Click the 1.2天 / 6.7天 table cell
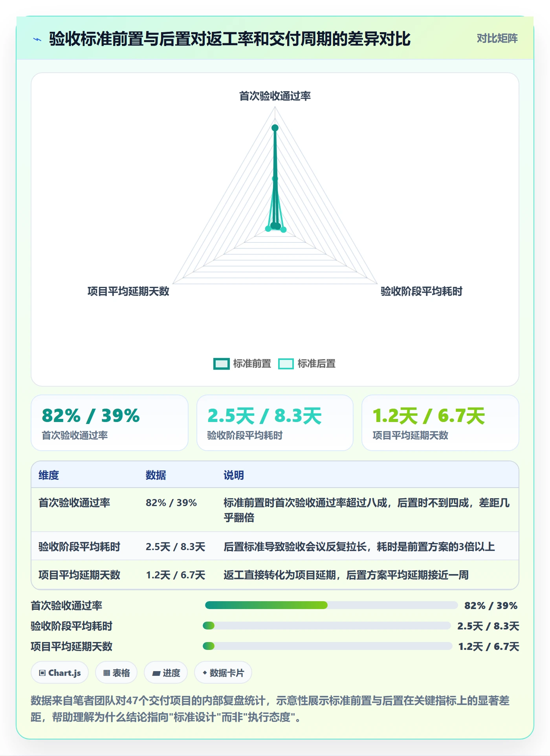The height and width of the screenshot is (756, 550). tap(176, 575)
